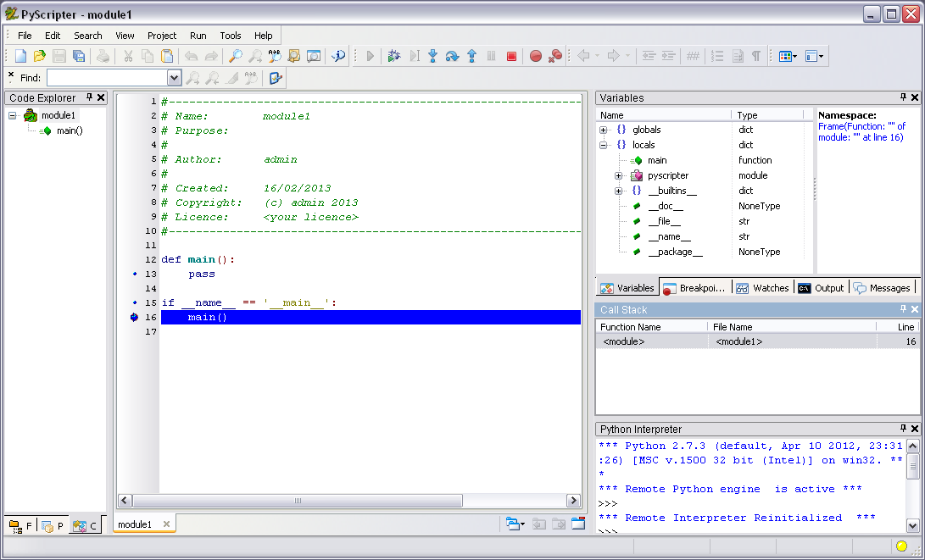Viewport: 925px width, 560px height.
Task: Select the Project Explorer (P) tab
Action: point(53,526)
